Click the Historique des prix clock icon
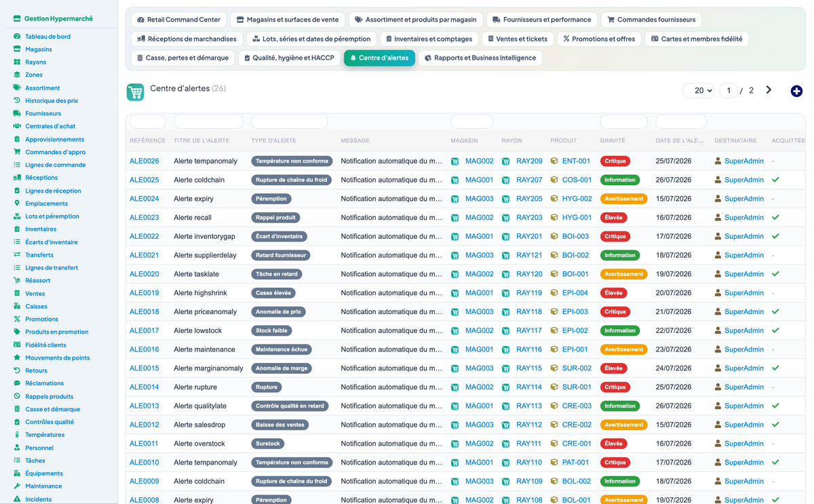Screen dimensions: 814x504 pyautogui.click(x=17, y=100)
